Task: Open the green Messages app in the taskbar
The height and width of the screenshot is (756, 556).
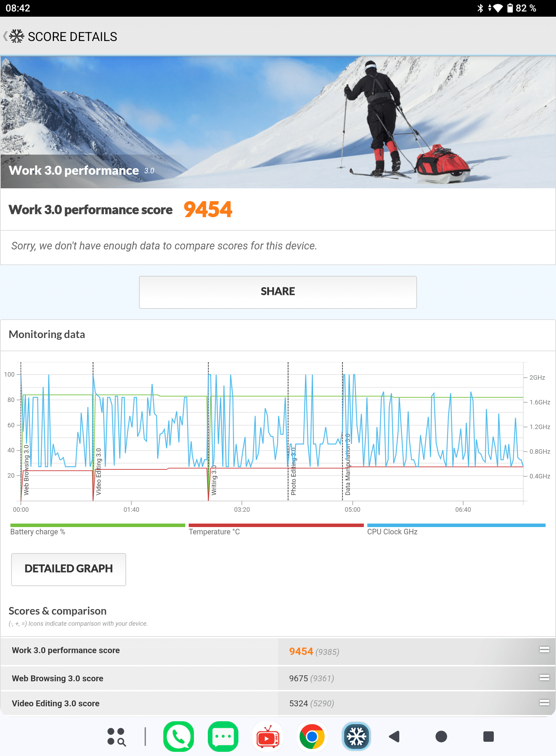Action: click(x=223, y=737)
